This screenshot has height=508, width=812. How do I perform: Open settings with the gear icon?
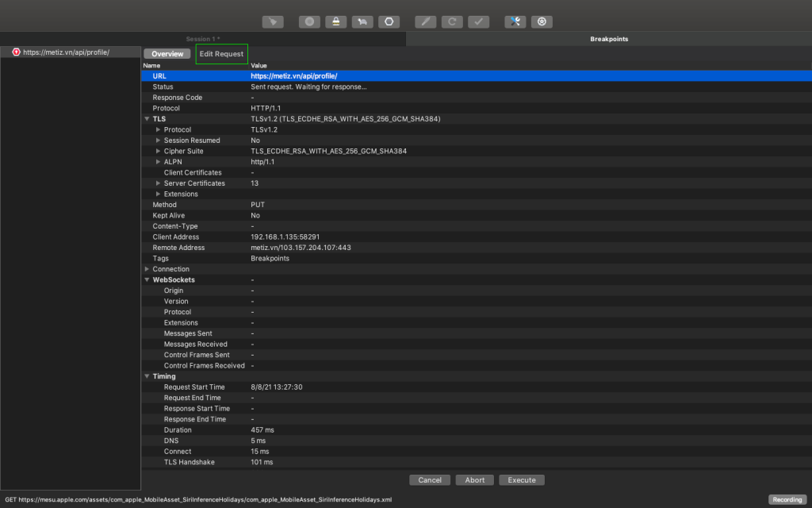point(542,21)
